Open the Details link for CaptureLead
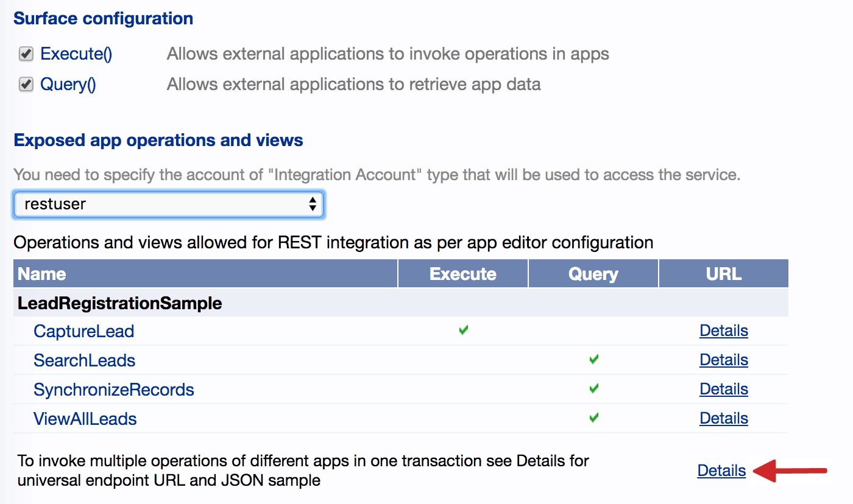 click(x=724, y=331)
